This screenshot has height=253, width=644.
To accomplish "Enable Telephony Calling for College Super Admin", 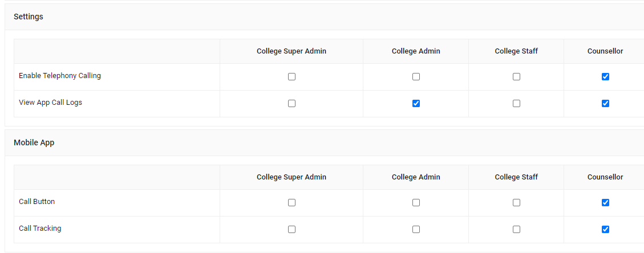I will click(x=291, y=76).
